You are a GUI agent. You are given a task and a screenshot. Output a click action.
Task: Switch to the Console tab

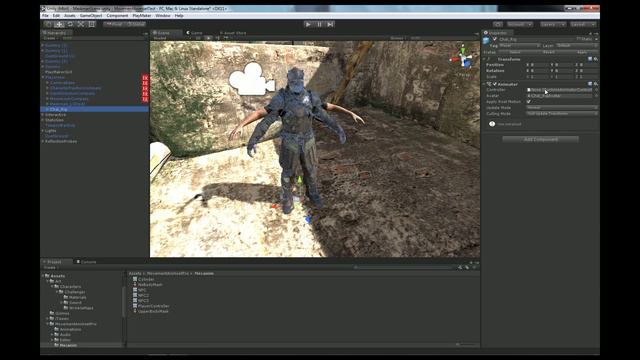87,262
